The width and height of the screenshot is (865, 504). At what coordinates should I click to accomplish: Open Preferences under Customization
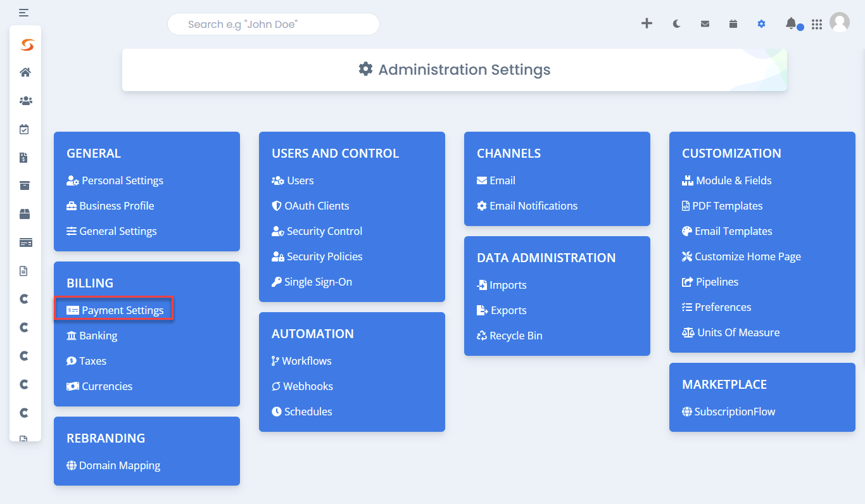(x=717, y=307)
